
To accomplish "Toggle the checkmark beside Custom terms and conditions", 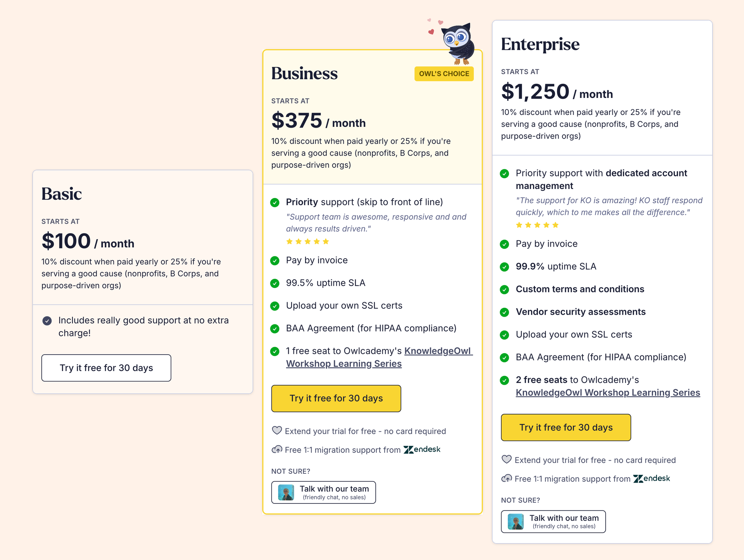I will point(505,289).
